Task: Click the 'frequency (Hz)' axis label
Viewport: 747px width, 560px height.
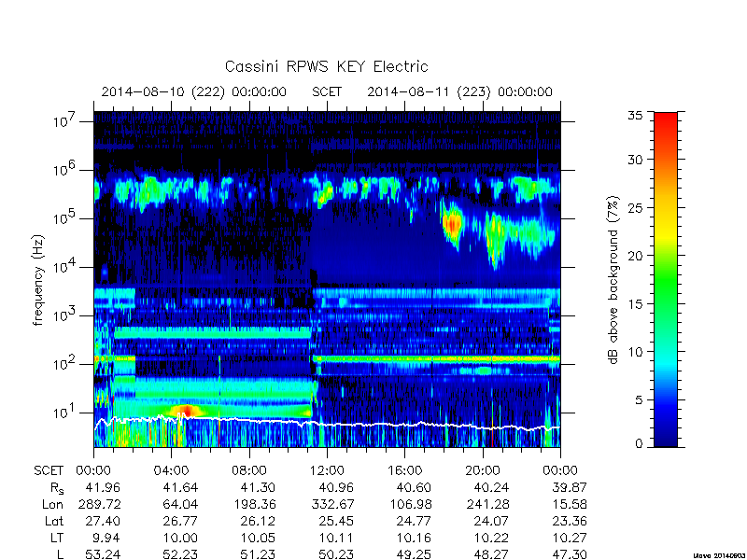Action: pyautogui.click(x=38, y=280)
